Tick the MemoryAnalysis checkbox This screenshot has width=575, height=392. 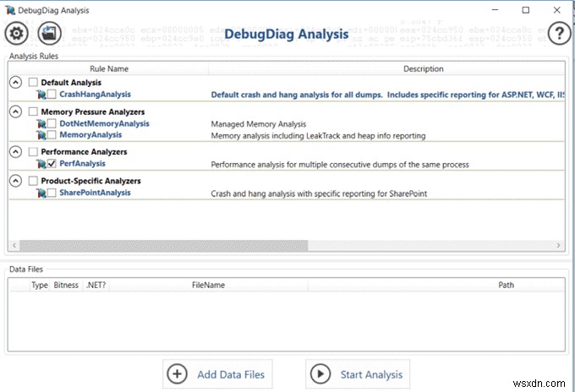52,135
